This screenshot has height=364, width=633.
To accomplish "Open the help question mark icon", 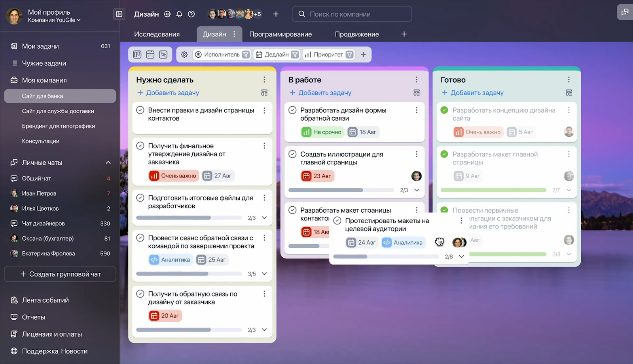I will [x=191, y=14].
